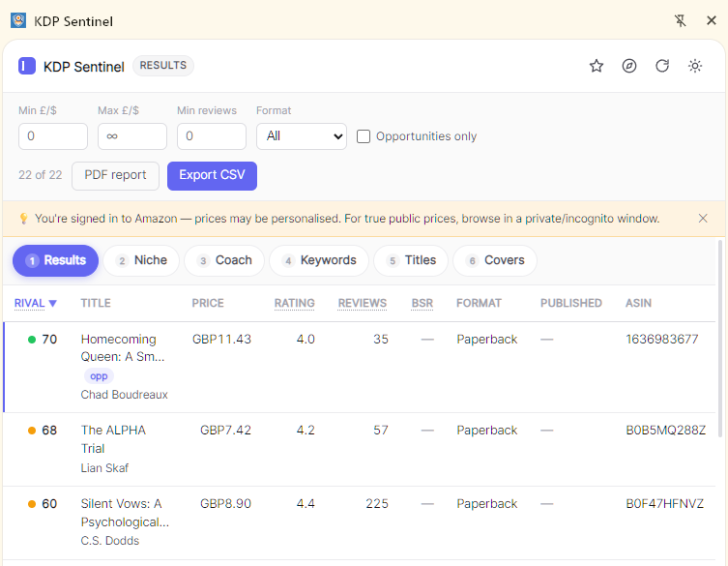Click ASIN 1636983677
This screenshot has height=566, width=728.
[x=661, y=340]
